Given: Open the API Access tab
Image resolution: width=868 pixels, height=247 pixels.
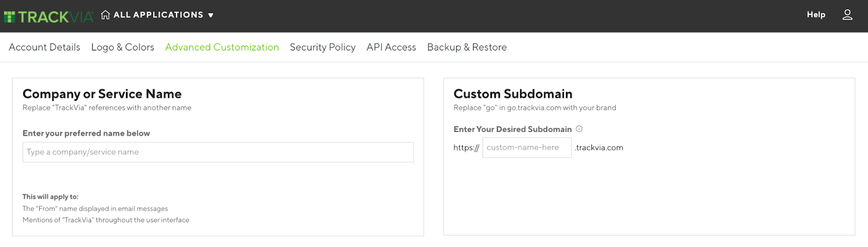Looking at the screenshot, I should 391,47.
